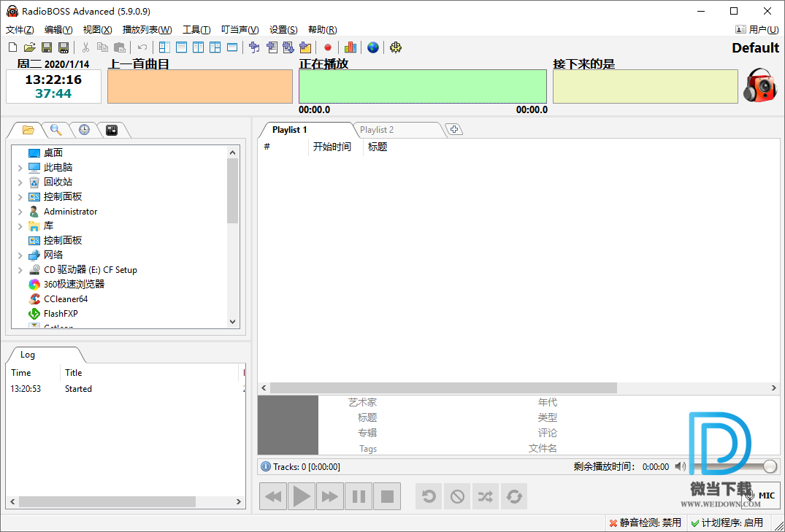This screenshot has width=785, height=532.
Task: Start recording with the red dot icon
Action: tap(328, 47)
